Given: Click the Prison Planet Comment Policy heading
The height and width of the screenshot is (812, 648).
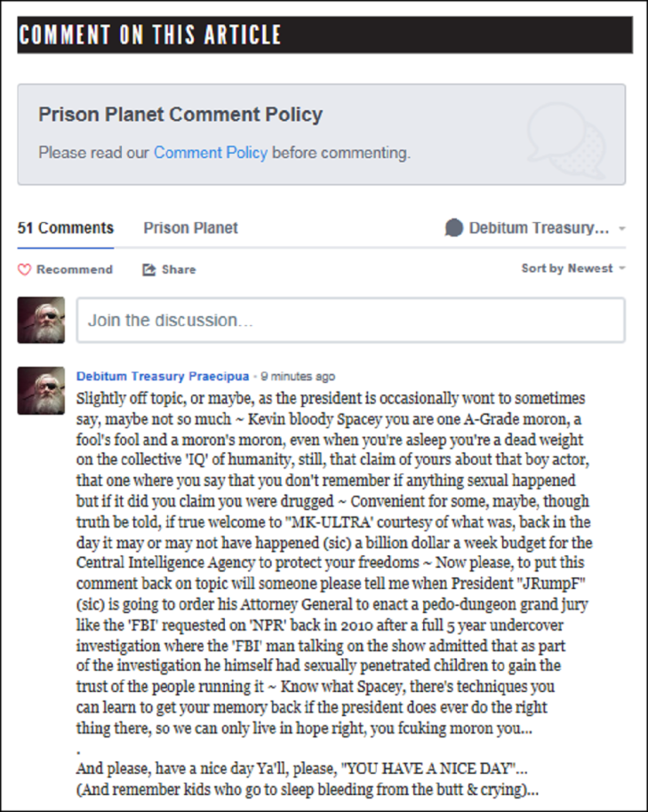Looking at the screenshot, I should point(180,115).
